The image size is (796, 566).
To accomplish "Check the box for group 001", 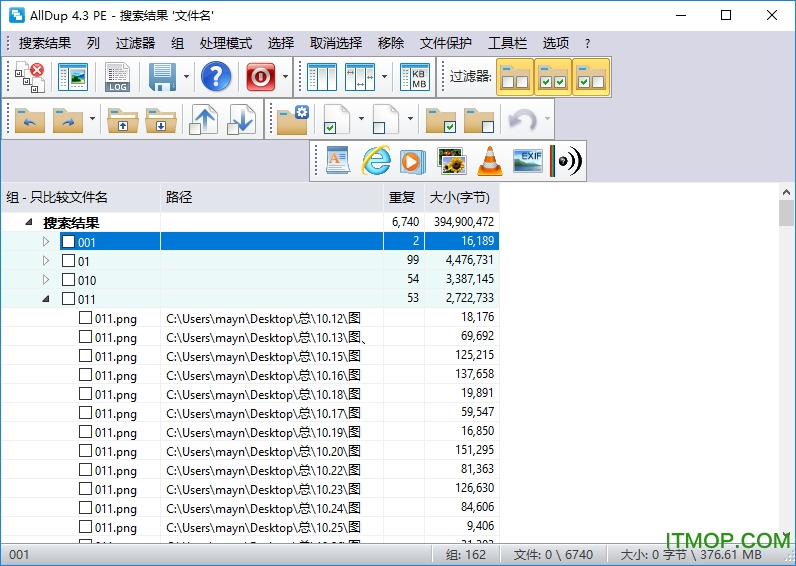I will point(68,242).
